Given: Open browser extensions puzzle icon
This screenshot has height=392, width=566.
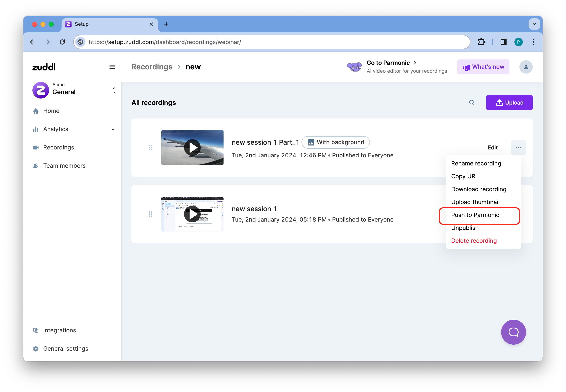Looking at the screenshot, I should pyautogui.click(x=481, y=42).
